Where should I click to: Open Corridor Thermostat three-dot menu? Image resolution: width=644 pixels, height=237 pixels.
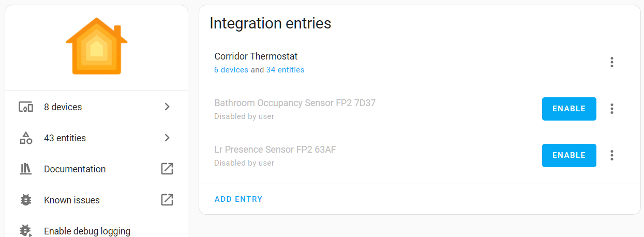612,62
